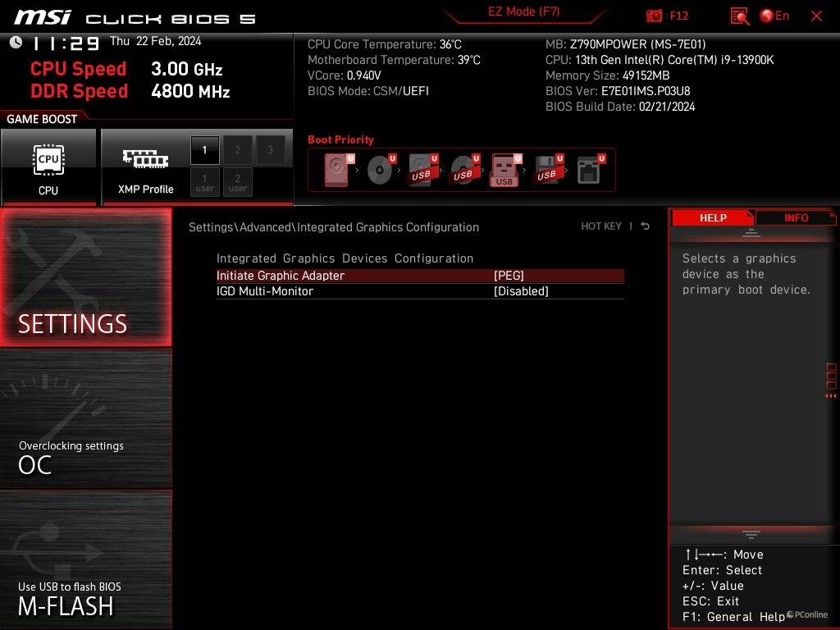This screenshot has width=840, height=630.
Task: Click the help text about primary boot device
Action: coord(746,274)
